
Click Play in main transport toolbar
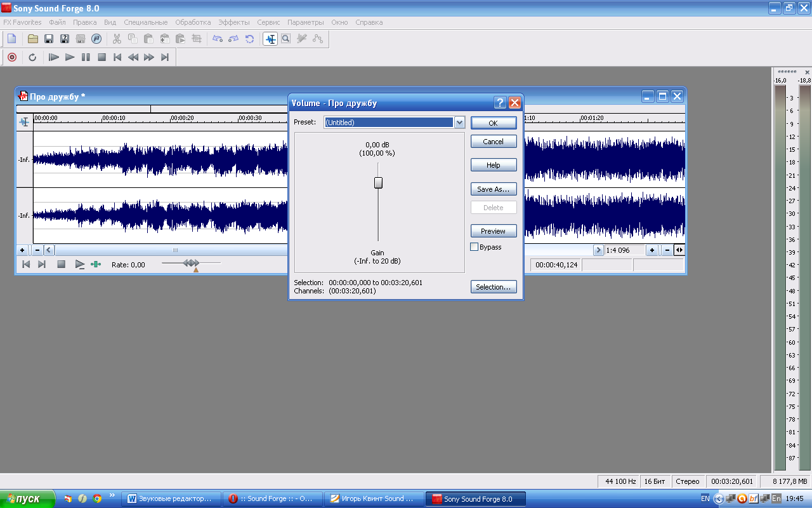pos(70,57)
